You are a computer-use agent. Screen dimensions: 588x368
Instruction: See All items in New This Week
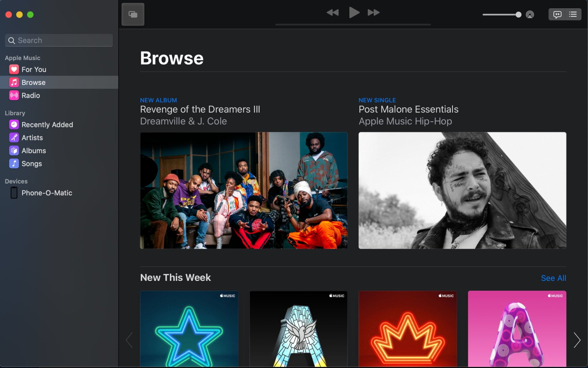(x=553, y=278)
